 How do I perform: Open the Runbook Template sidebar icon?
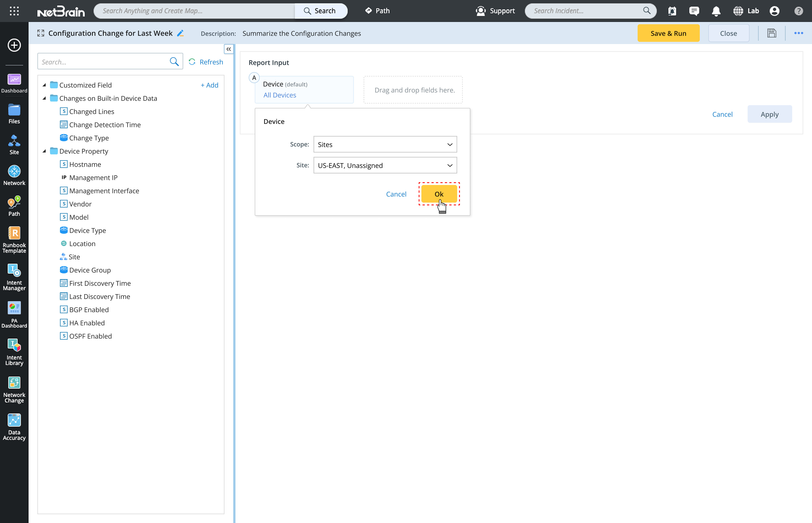click(14, 239)
